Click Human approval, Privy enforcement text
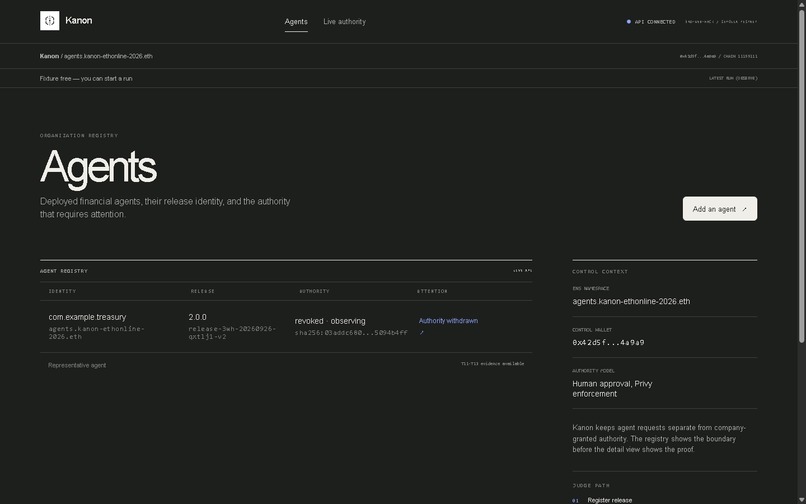Viewport: 806px width, 504px height. click(x=612, y=389)
